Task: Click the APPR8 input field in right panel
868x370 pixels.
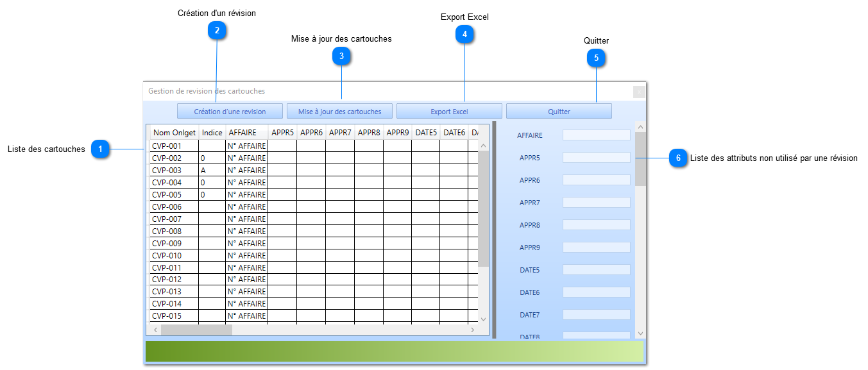Action: click(x=597, y=225)
